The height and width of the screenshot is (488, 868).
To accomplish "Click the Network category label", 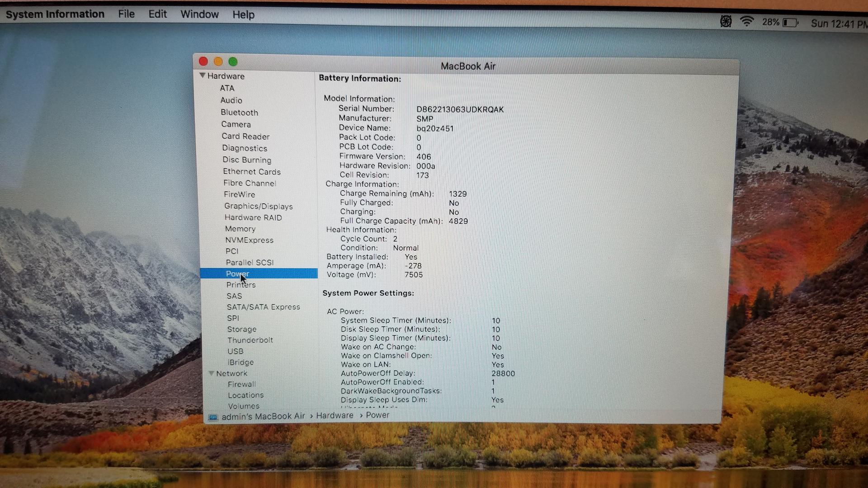I will pyautogui.click(x=231, y=373).
